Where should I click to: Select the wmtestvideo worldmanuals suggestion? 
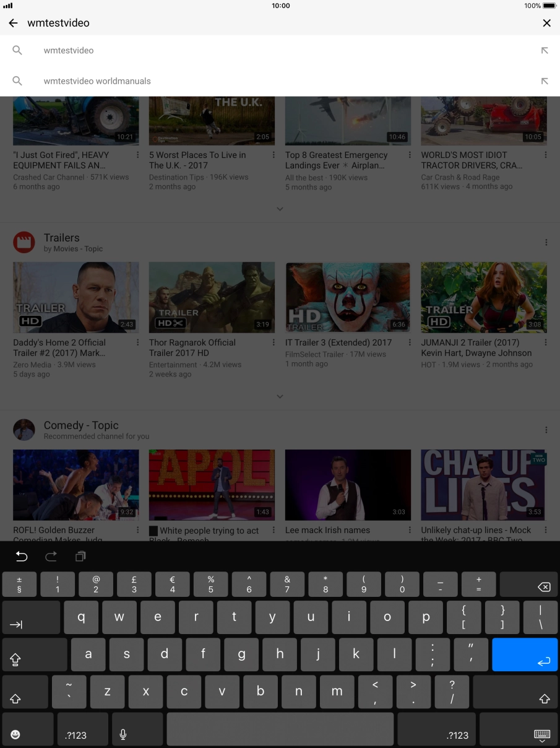(97, 81)
